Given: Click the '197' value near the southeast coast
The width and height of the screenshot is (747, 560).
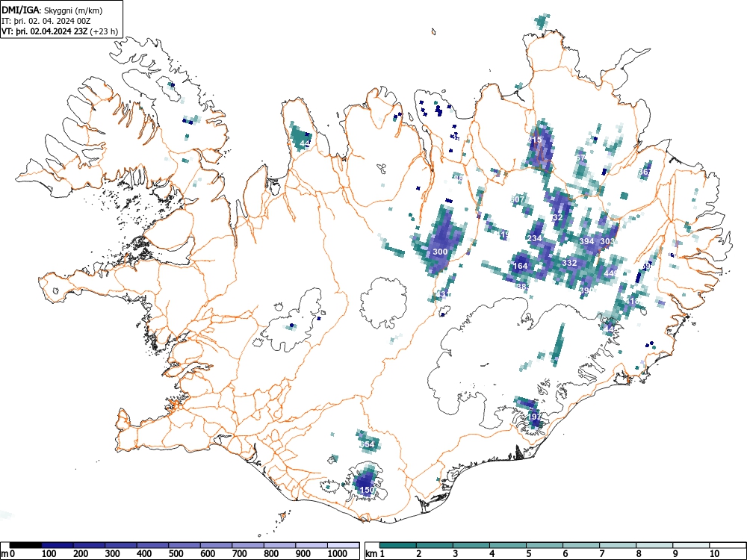Looking at the screenshot, I should coord(535,417).
